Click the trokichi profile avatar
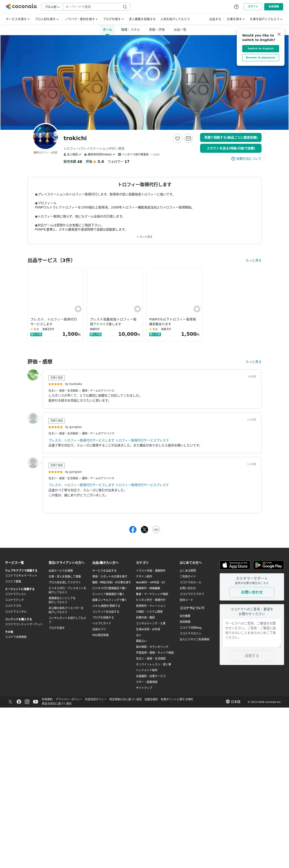This screenshot has height=868, width=289. pos(45,137)
